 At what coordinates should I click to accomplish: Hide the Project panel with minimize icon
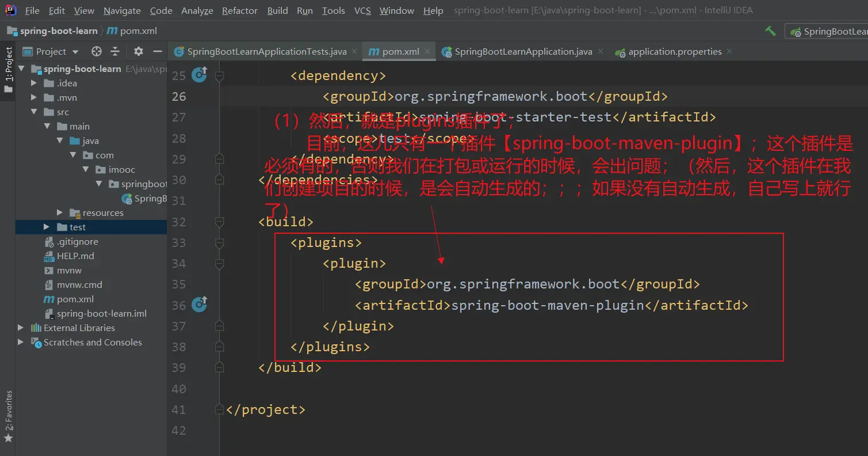pyautogui.click(x=157, y=51)
